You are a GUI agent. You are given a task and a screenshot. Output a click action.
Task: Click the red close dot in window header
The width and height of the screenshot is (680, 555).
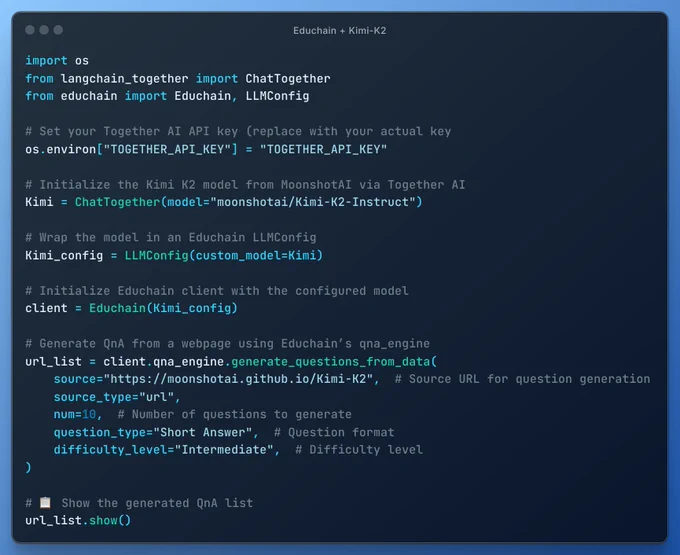click(30, 30)
